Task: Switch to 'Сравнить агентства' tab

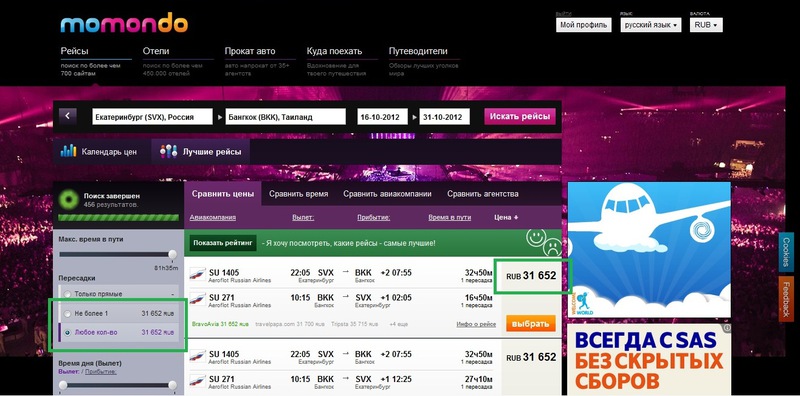Action: tap(483, 194)
